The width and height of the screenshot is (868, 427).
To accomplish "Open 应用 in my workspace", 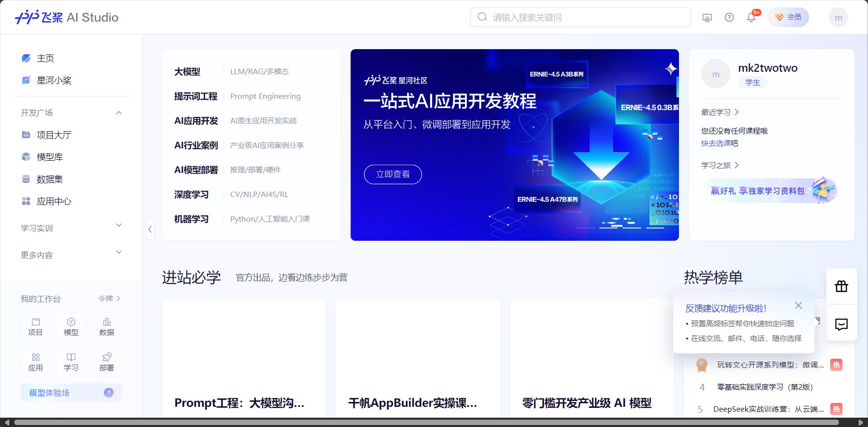I will click(35, 362).
